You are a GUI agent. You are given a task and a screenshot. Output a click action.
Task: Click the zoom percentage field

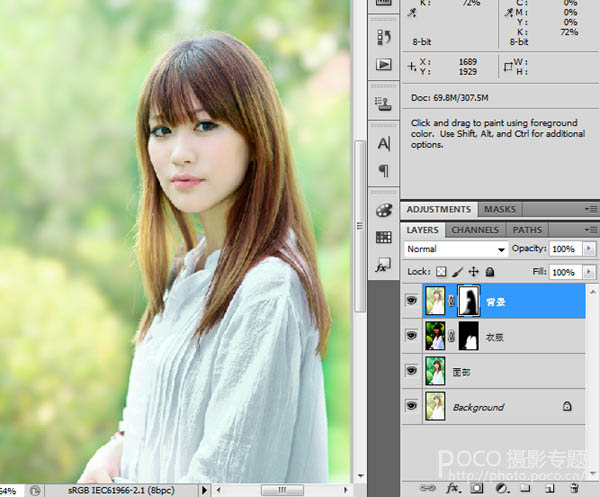click(x=10, y=490)
